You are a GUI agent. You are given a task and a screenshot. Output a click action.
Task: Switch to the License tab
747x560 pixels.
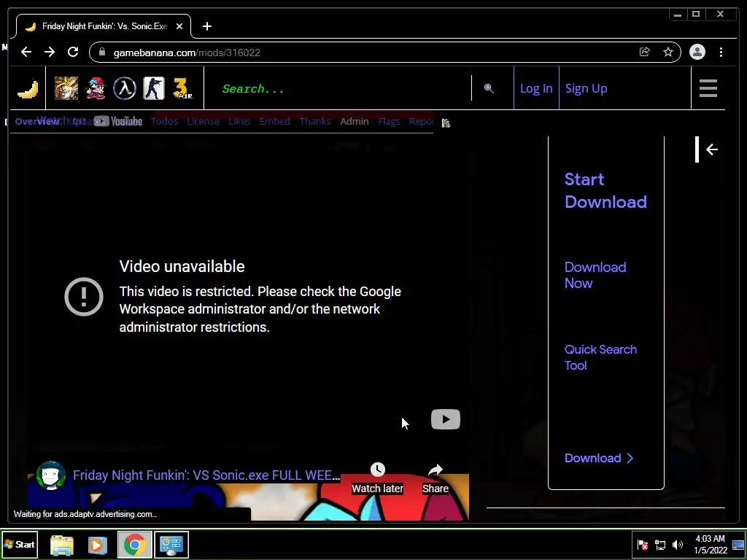tap(203, 122)
